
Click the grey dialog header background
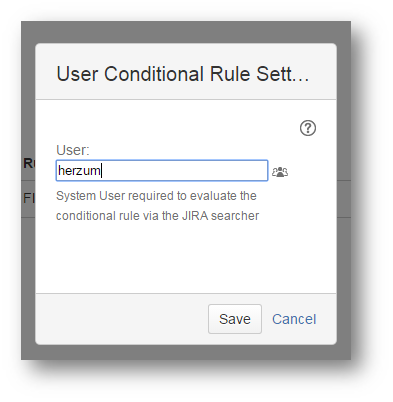click(x=186, y=53)
